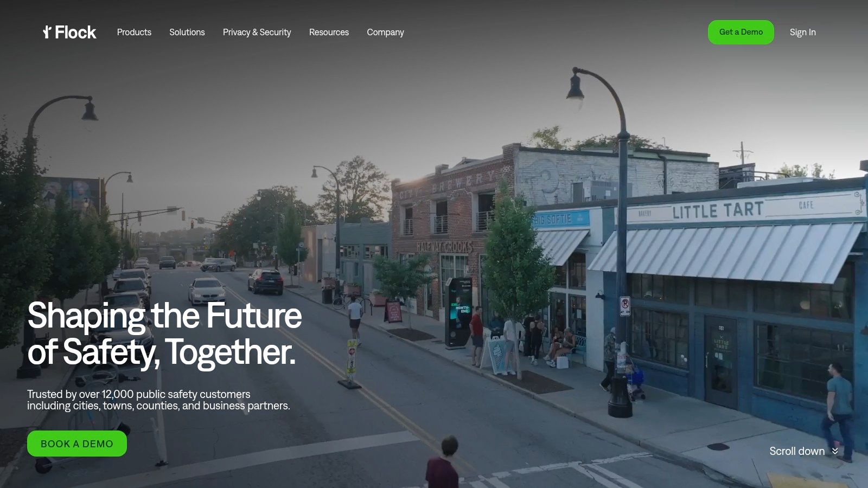Image resolution: width=868 pixels, height=488 pixels.
Task: Click the Scroll down label
Action: coord(796,451)
